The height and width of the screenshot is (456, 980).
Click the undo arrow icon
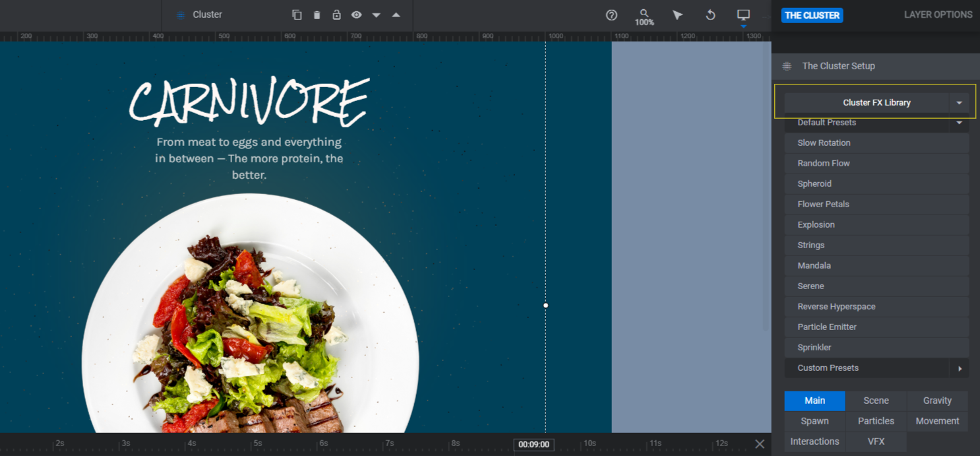(710, 15)
